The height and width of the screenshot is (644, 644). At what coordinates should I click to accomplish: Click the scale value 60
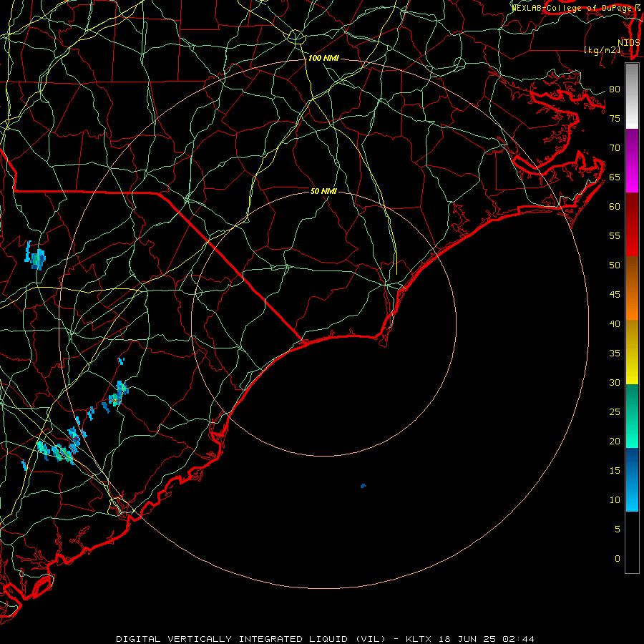[615, 207]
